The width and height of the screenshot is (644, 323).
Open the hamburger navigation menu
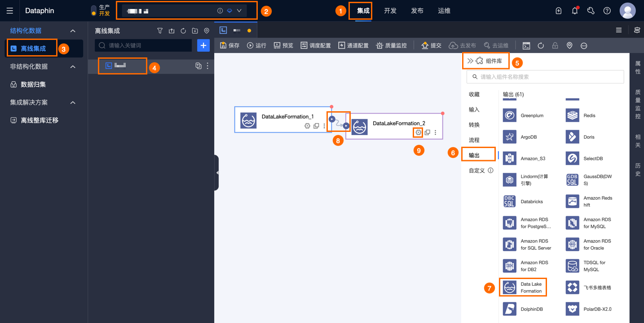pos(9,11)
